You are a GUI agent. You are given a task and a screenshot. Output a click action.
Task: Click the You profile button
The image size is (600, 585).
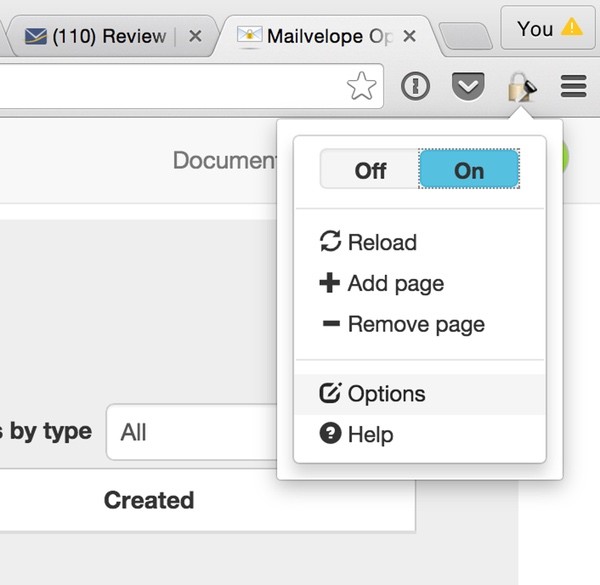(x=548, y=28)
